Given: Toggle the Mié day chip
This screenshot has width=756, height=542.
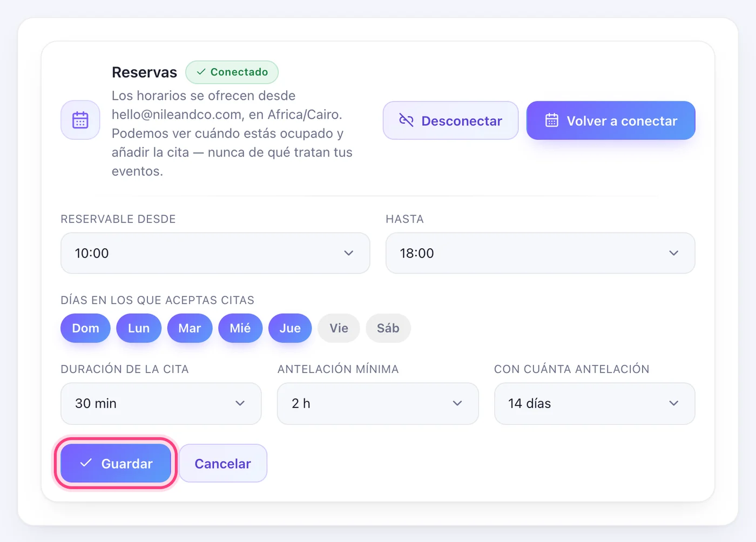Looking at the screenshot, I should pos(240,328).
